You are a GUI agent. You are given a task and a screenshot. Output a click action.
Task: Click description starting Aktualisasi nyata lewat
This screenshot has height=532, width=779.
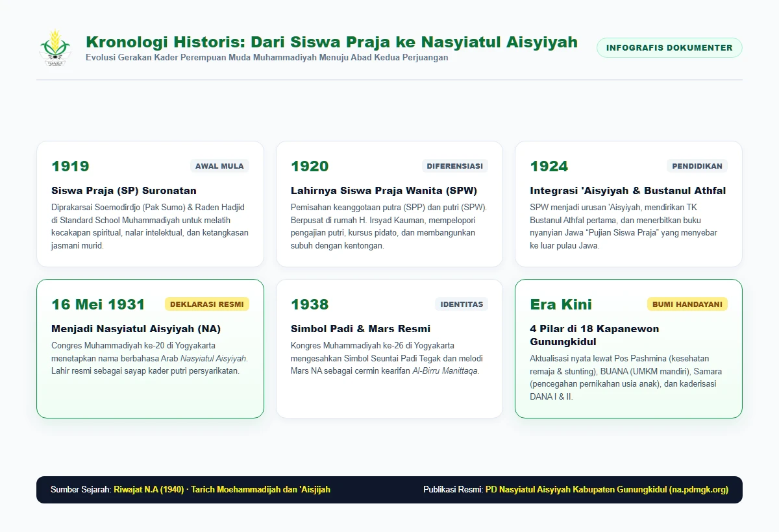click(x=626, y=378)
